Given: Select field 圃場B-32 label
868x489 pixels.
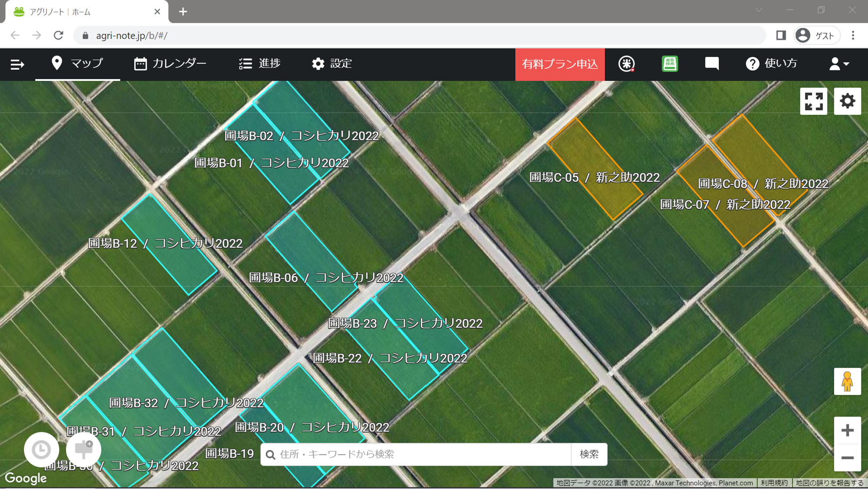Looking at the screenshot, I should [x=186, y=403].
